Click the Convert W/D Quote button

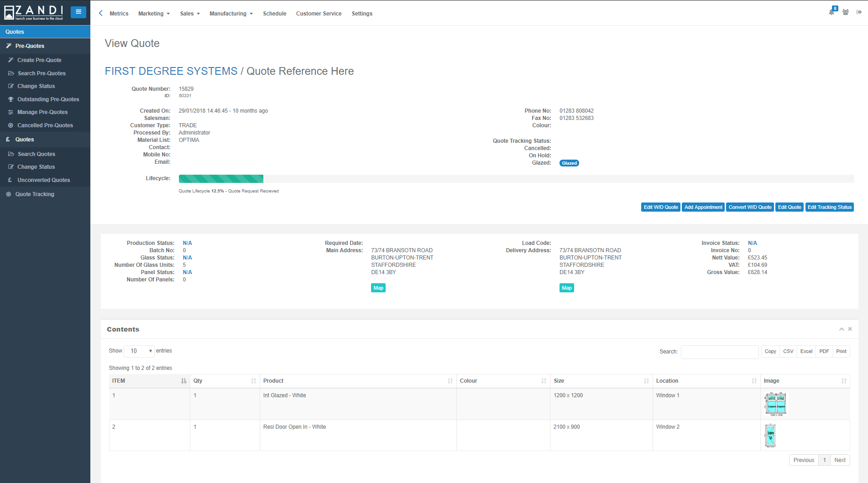(750, 207)
